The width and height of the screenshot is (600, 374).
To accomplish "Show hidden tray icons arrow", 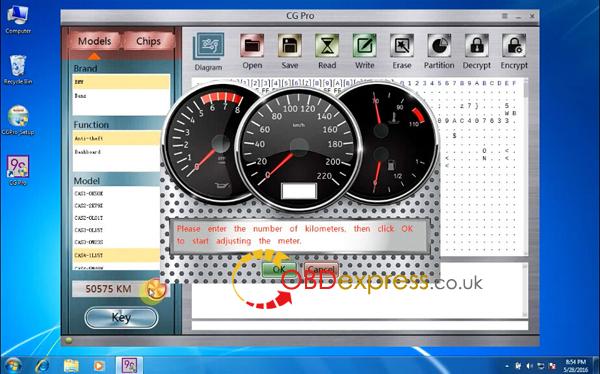I will coord(507,366).
